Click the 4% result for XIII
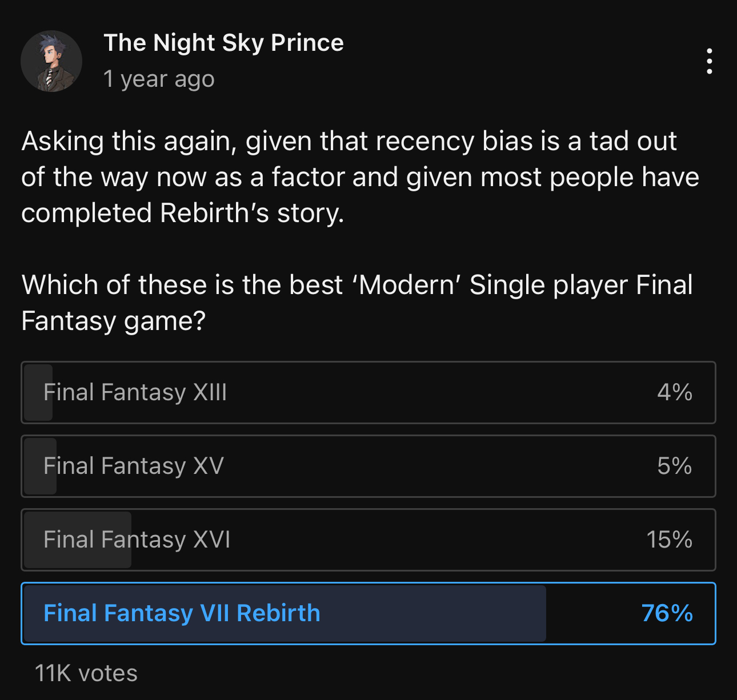 674,393
